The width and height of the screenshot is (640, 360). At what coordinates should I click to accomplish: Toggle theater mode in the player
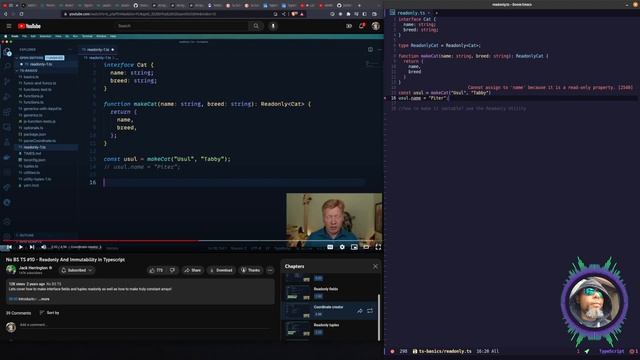tap(366, 247)
